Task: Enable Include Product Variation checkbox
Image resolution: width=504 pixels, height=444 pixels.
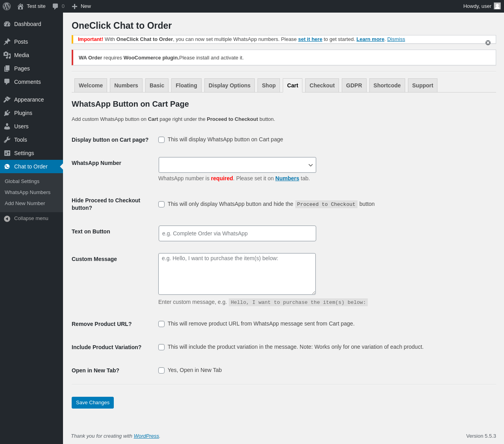Action: click(x=161, y=347)
